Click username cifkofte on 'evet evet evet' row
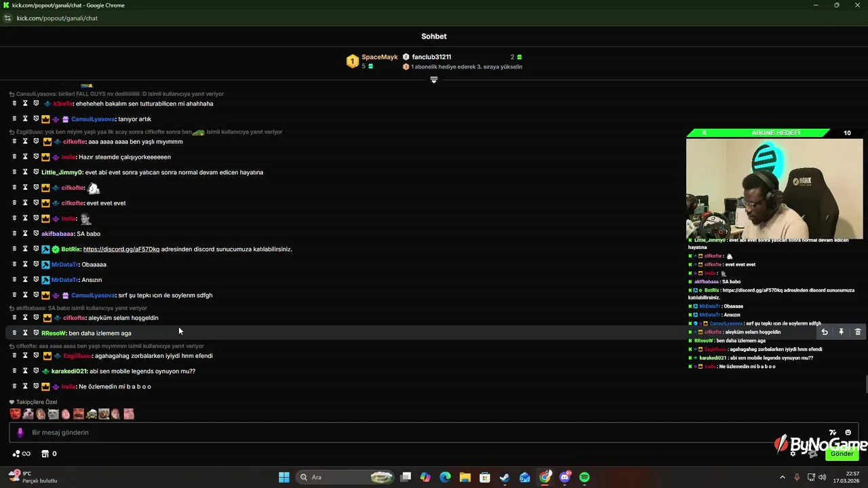868x488 pixels. (x=73, y=203)
